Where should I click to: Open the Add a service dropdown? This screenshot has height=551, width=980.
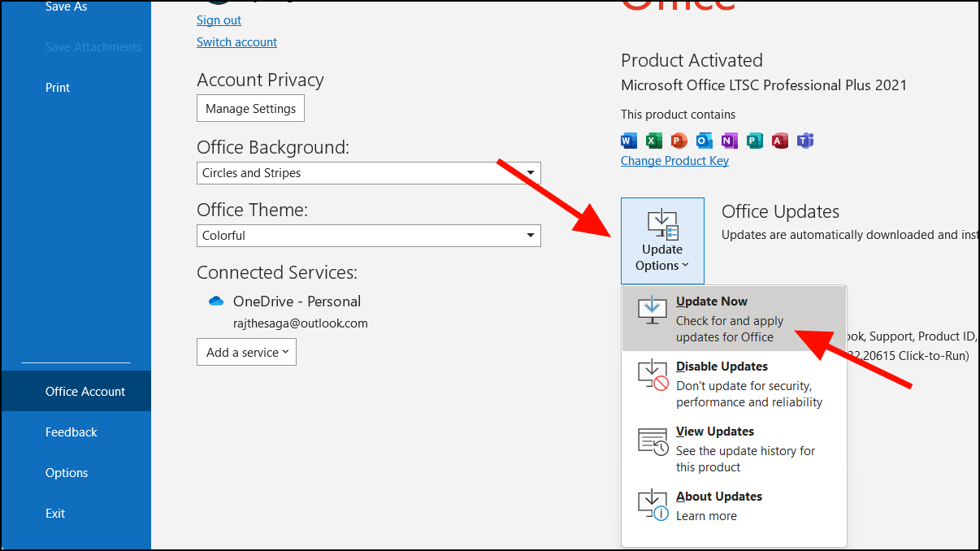[x=246, y=352]
